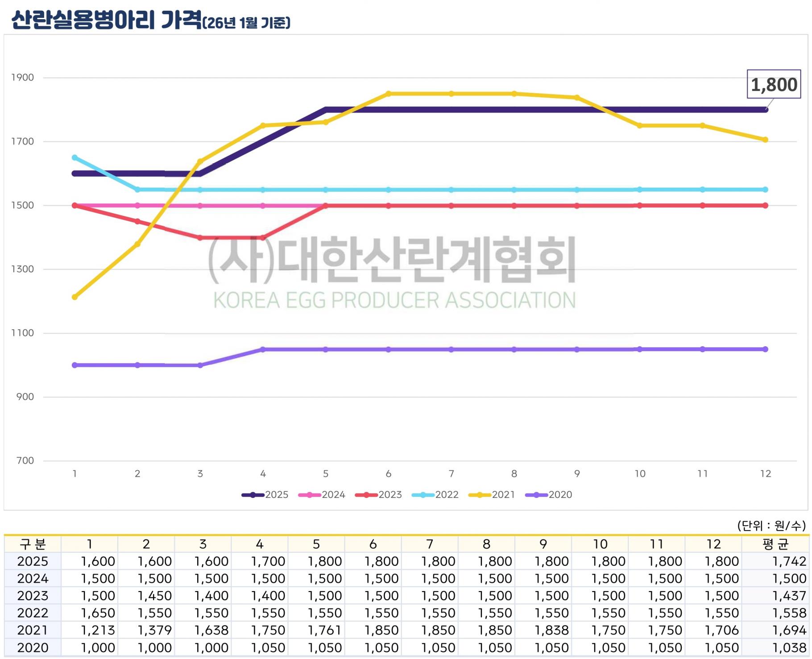Viewport: 812px width, 659px height.
Task: Click the 2021 line's January data point
Action: (x=75, y=297)
